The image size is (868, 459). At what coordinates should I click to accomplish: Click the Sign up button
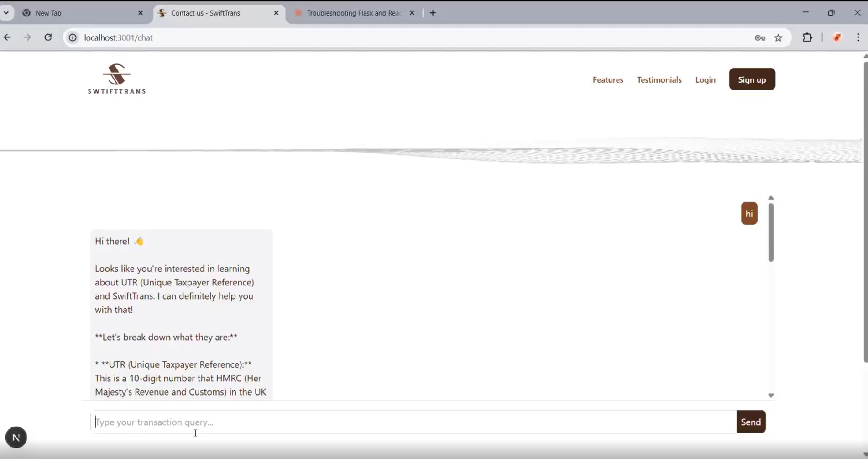click(752, 79)
